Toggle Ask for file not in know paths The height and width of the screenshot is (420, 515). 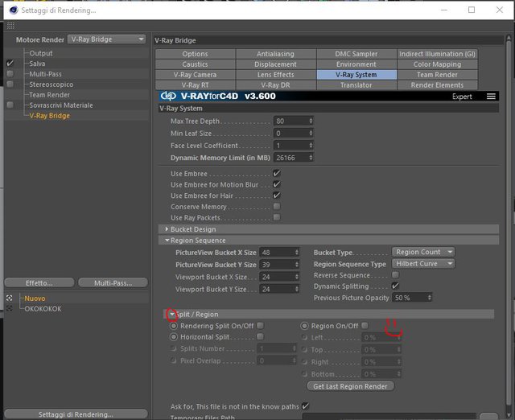[x=305, y=406]
